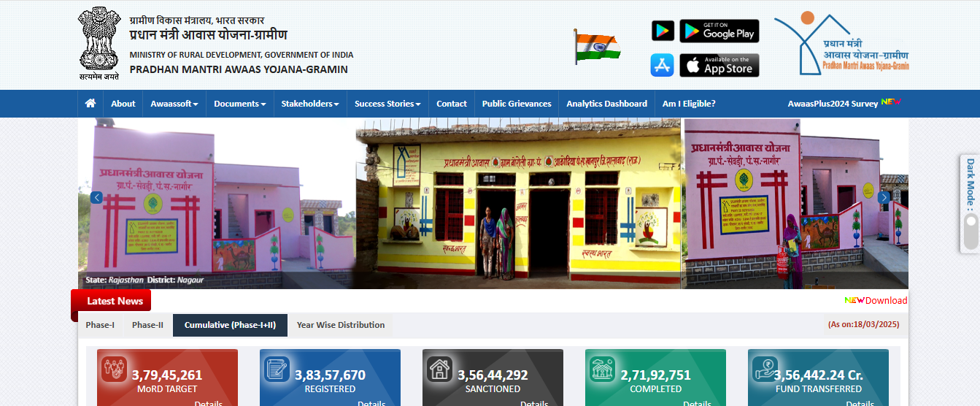The height and width of the screenshot is (406, 980).
Task: Click the 3,56,44,292 Sanctioned figure
Action: [493, 375]
